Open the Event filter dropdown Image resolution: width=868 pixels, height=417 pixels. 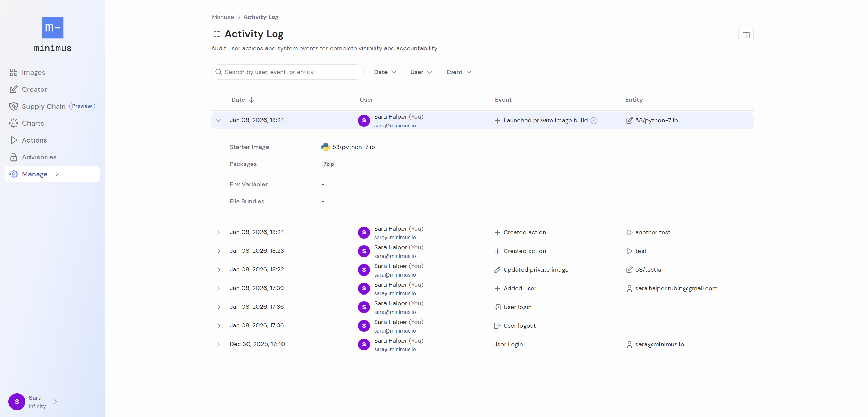pyautogui.click(x=458, y=72)
